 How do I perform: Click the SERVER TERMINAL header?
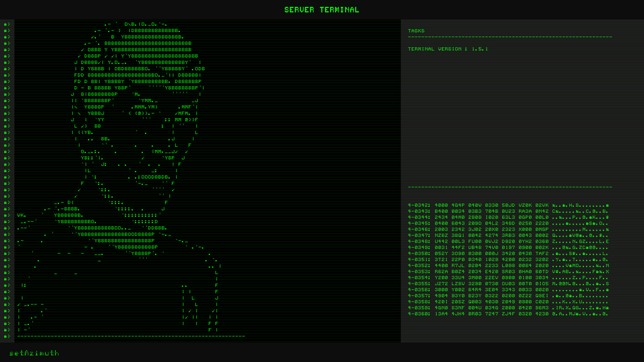322,10
